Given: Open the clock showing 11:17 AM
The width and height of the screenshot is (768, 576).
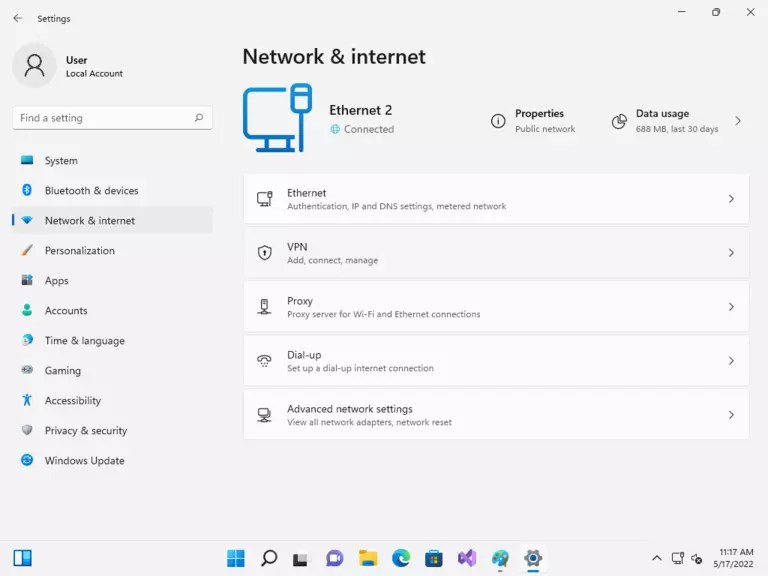Looking at the screenshot, I should coord(733,558).
